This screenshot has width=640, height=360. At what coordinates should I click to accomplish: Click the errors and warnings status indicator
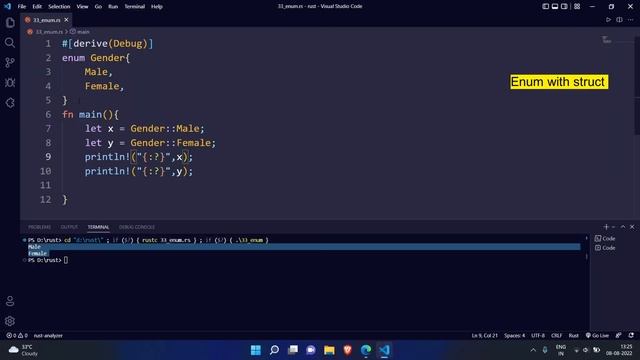click(17, 336)
